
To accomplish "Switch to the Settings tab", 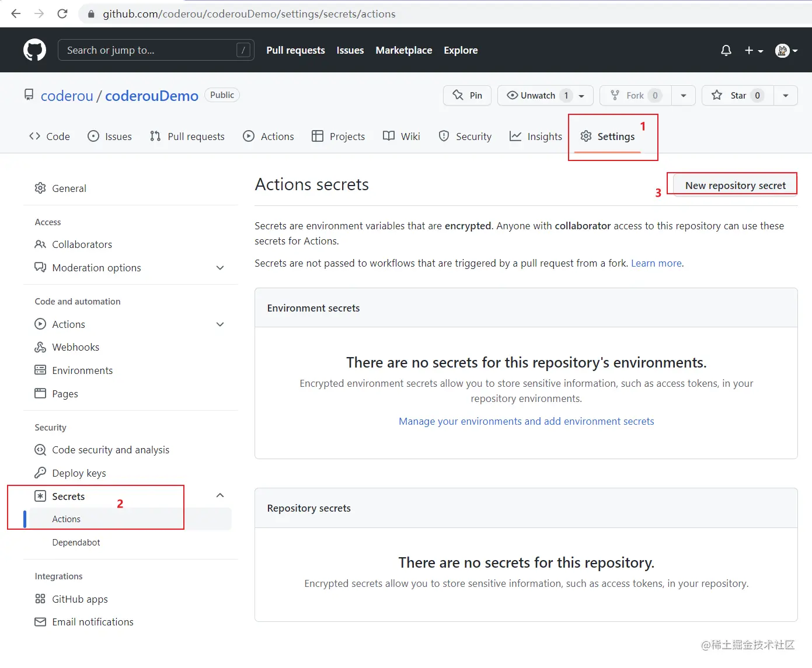I will (608, 136).
